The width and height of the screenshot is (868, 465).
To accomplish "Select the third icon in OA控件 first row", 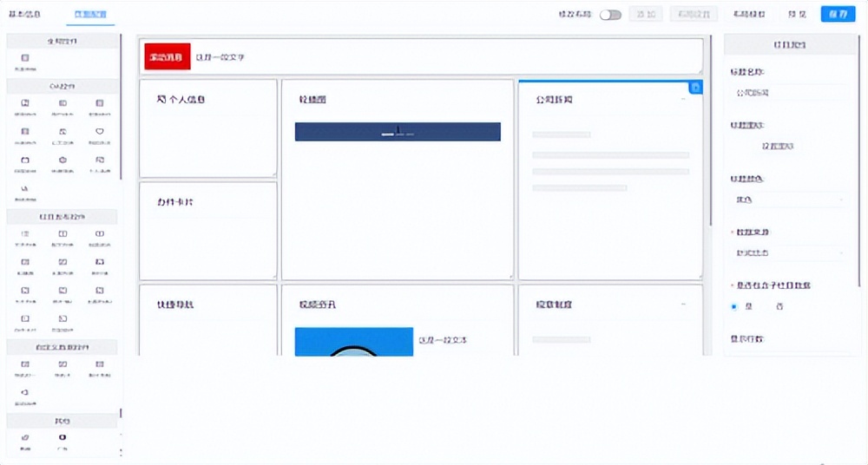I will [x=100, y=103].
